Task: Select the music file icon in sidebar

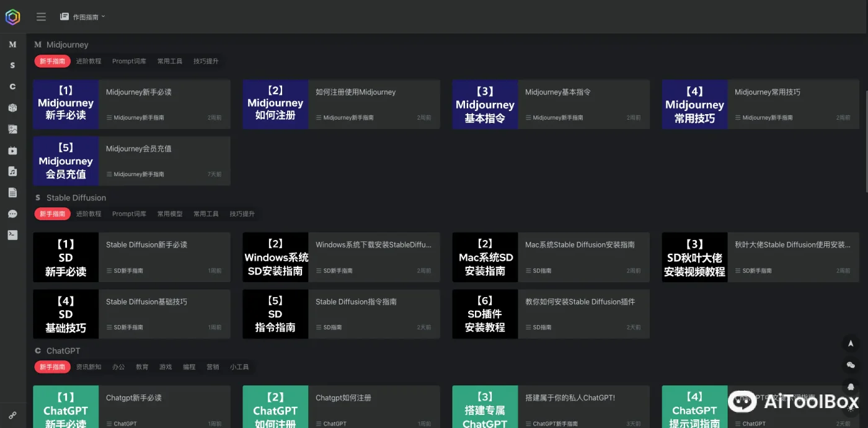Action: 12,171
